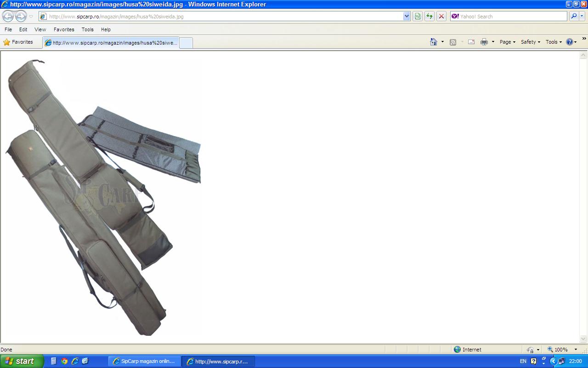Click the Print icon in command bar
This screenshot has width=588, height=368.
tap(484, 42)
